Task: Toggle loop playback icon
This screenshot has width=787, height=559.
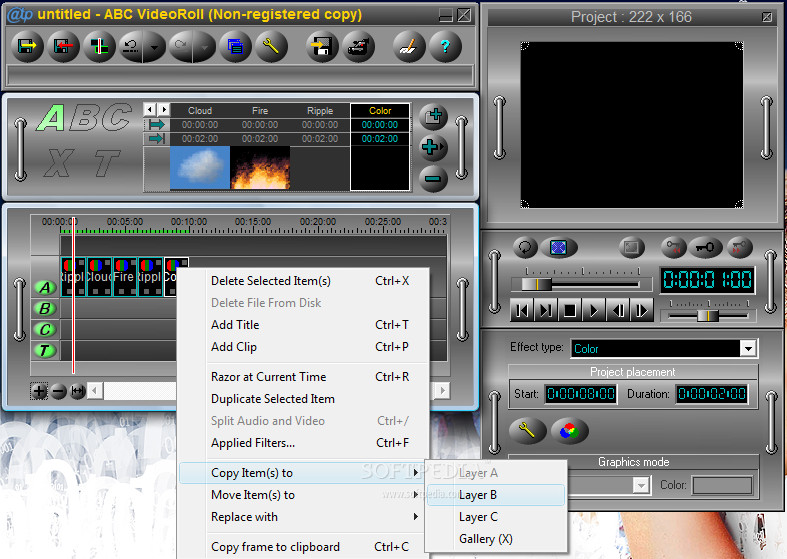Action: pos(526,247)
